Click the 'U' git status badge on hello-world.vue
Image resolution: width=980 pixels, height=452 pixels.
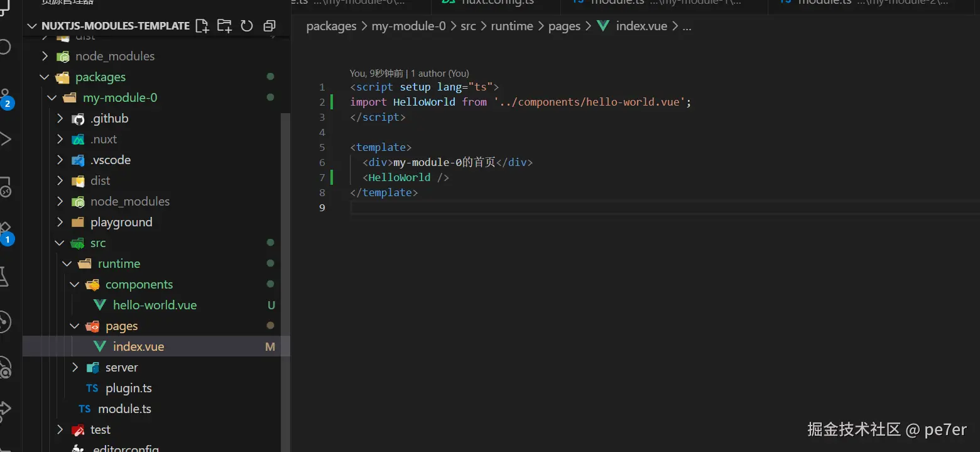[271, 306]
